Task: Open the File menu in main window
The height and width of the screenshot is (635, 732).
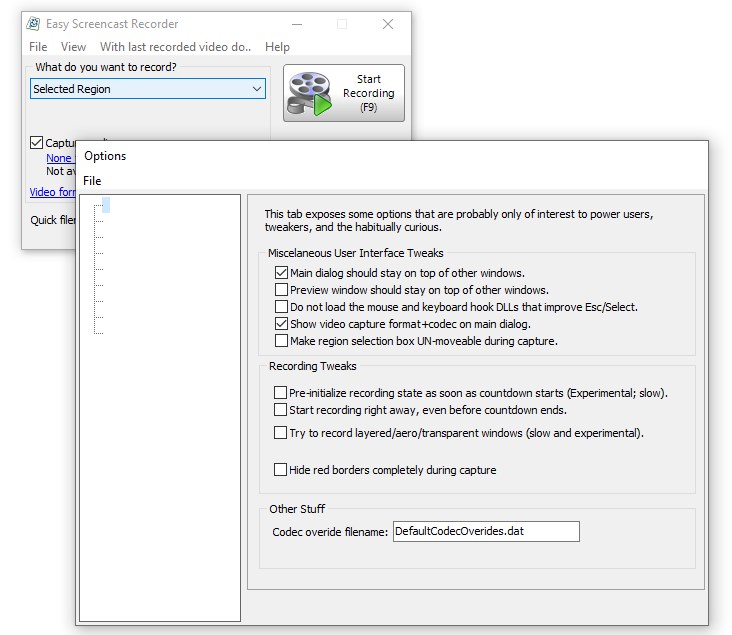Action: click(x=38, y=47)
